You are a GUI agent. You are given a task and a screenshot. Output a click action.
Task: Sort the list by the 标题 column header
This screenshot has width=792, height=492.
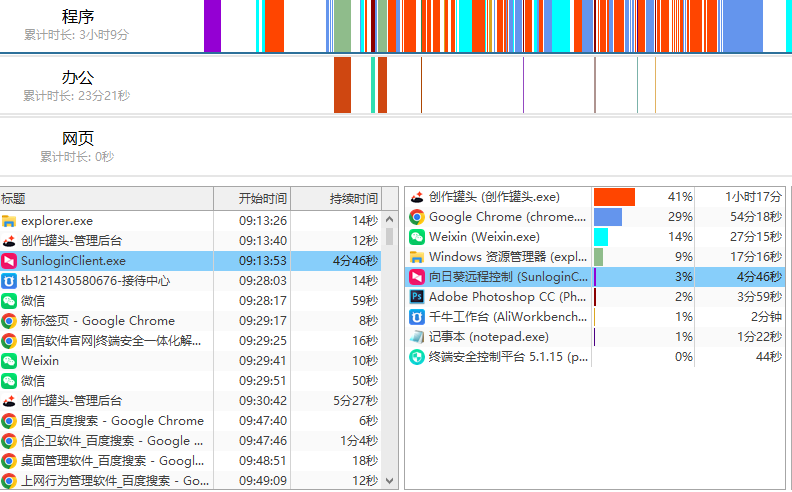107,199
